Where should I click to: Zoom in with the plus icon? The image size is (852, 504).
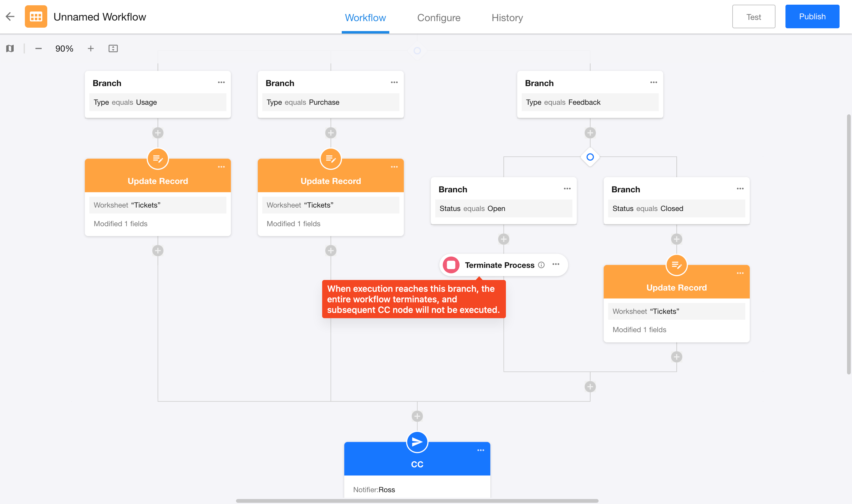click(x=91, y=48)
